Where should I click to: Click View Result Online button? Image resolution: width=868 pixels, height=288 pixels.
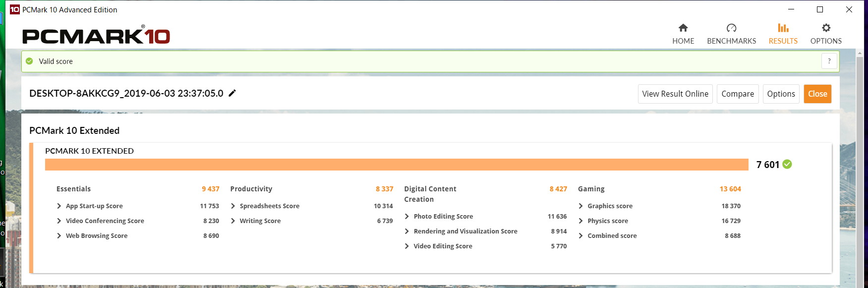click(x=675, y=94)
